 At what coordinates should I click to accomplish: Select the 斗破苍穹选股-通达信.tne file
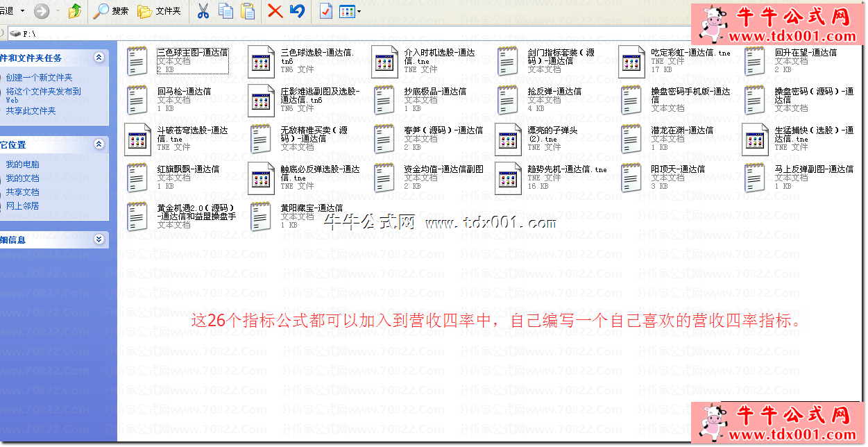[177, 138]
